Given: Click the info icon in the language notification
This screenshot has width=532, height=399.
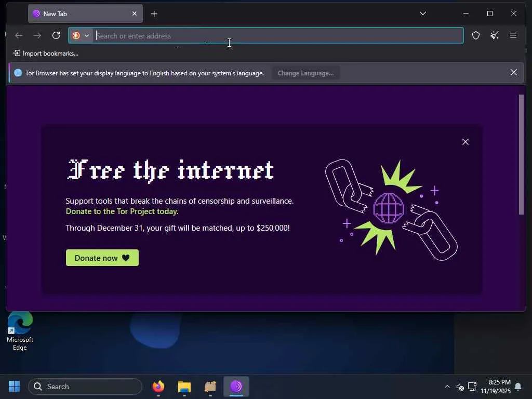Looking at the screenshot, I should point(18,73).
